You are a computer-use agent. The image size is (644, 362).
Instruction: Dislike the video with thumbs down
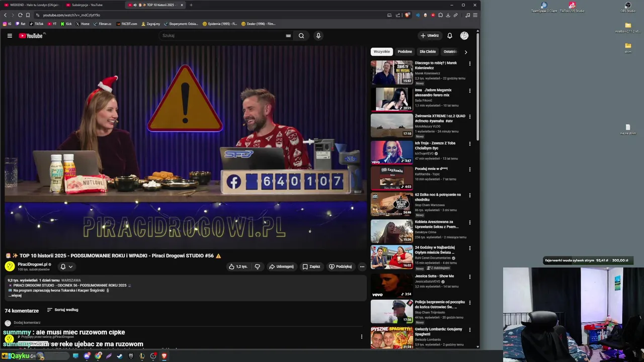point(257,266)
